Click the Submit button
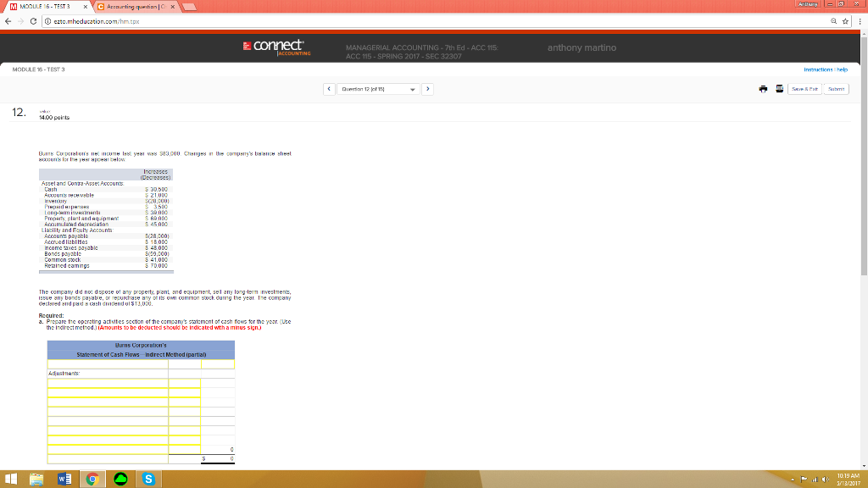The image size is (868, 488). [x=836, y=88]
